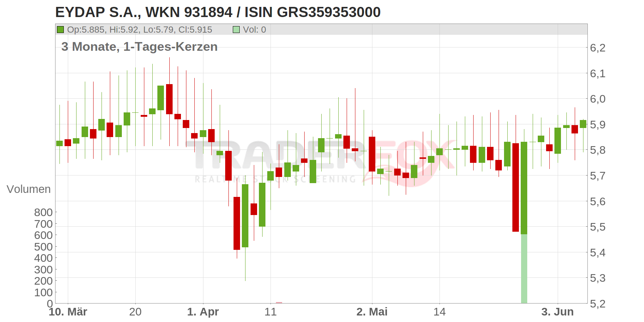Click the 5,7 price axis label
Image resolution: width=644 pixels, height=322 pixels.
(598, 176)
